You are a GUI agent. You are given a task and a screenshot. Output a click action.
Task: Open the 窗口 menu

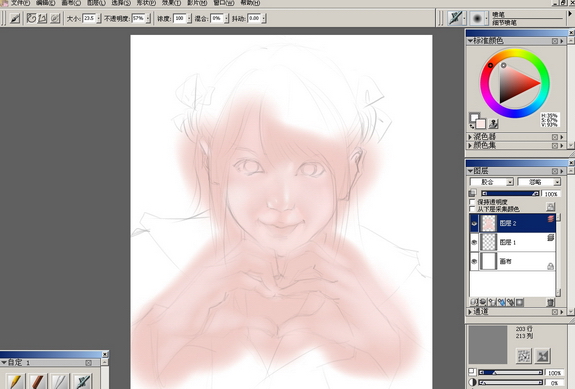coord(223,3)
